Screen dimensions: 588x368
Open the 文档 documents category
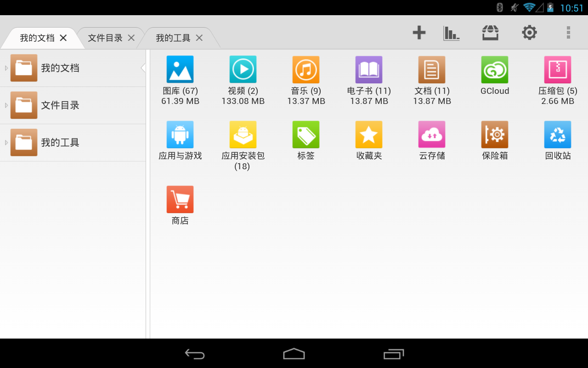[x=432, y=69]
